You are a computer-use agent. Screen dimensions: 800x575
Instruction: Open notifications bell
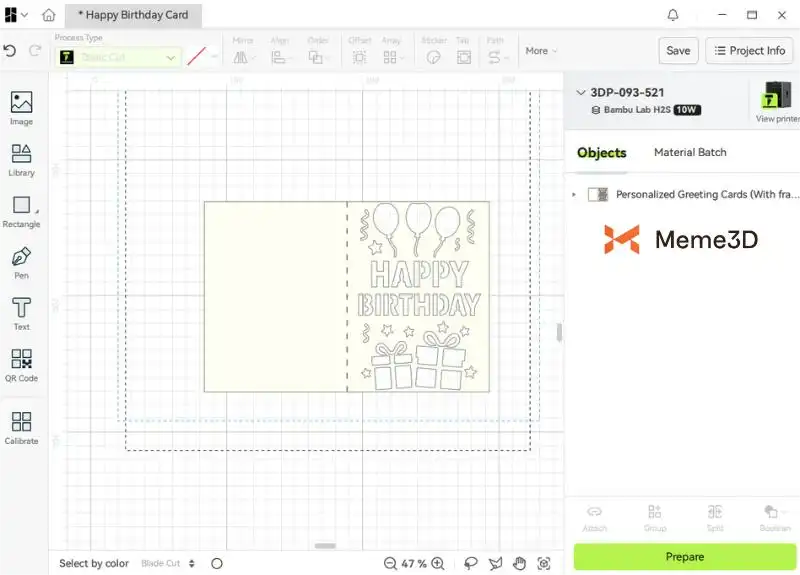point(673,15)
